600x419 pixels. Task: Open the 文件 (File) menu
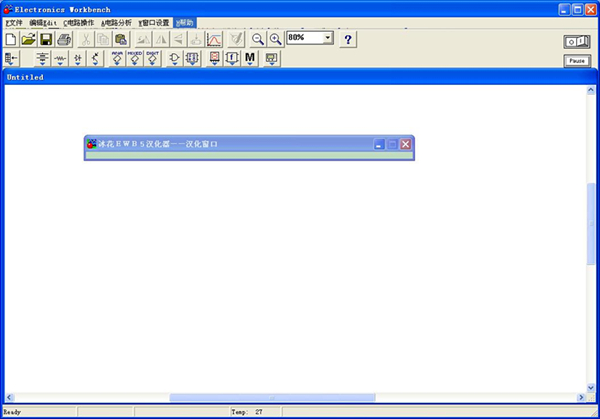click(x=14, y=22)
